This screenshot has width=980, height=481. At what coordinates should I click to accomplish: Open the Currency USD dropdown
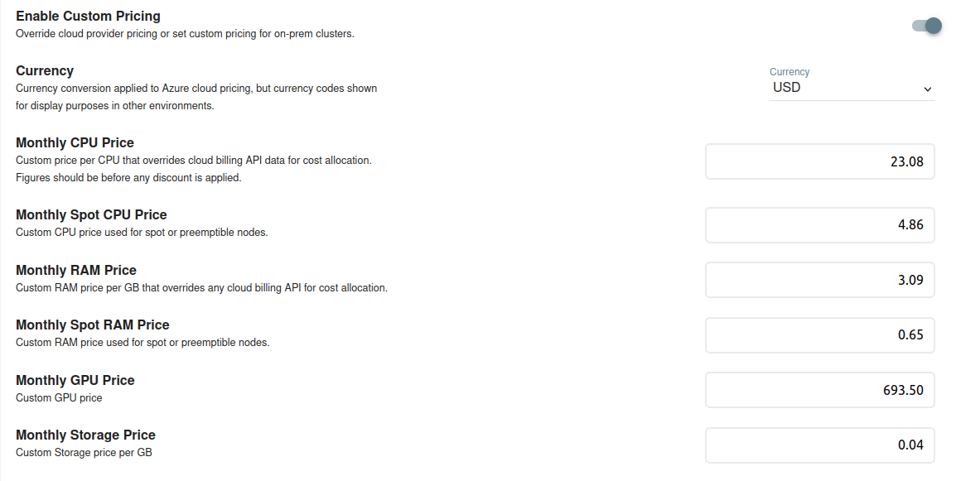click(x=852, y=88)
